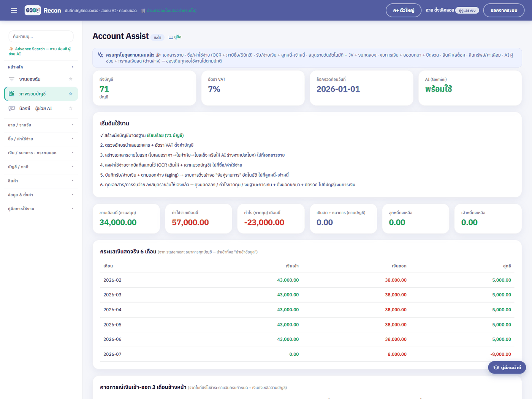Image resolution: width=532 pixels, height=399 pixels.
Task: Open the คู่มือหน้านี้ floating button
Action: point(507,367)
